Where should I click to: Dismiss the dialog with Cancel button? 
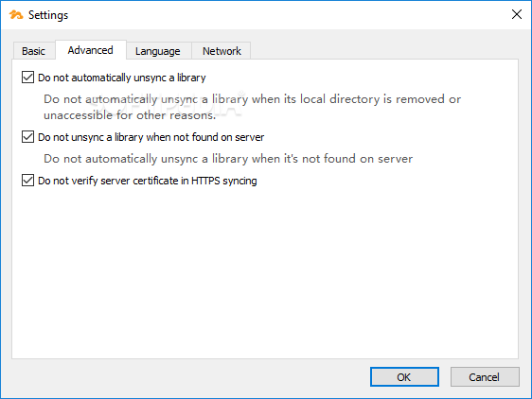[485, 376]
